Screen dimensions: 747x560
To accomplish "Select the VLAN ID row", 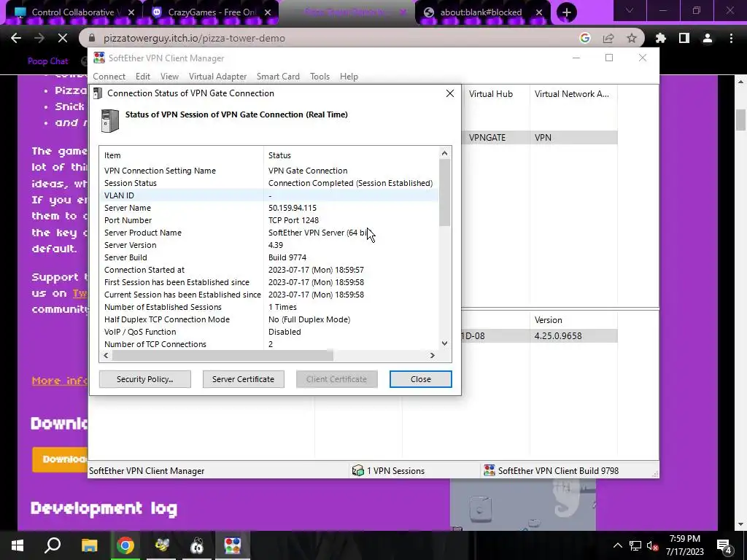I will pos(268,195).
